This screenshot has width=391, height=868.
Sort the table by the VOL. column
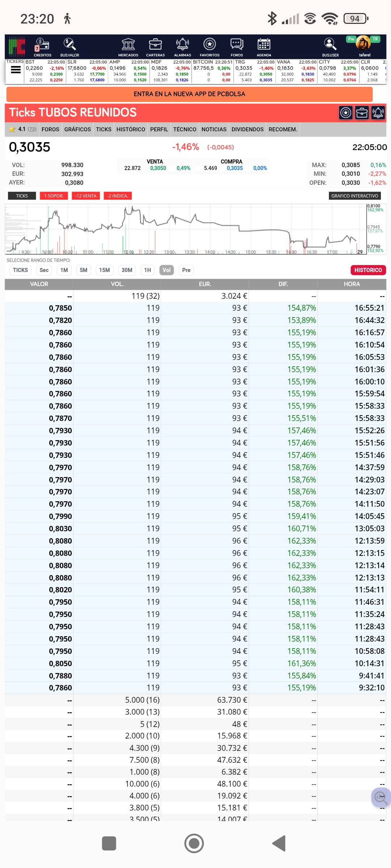[117, 284]
